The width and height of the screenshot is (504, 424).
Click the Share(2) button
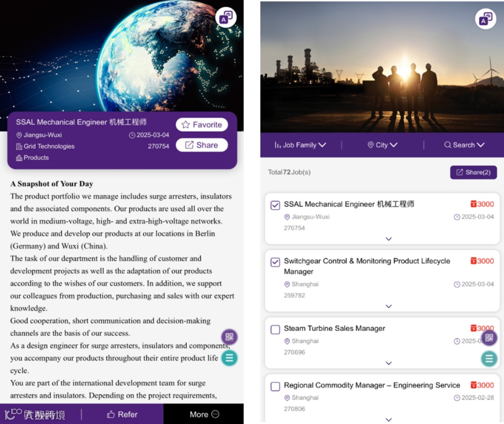474,173
